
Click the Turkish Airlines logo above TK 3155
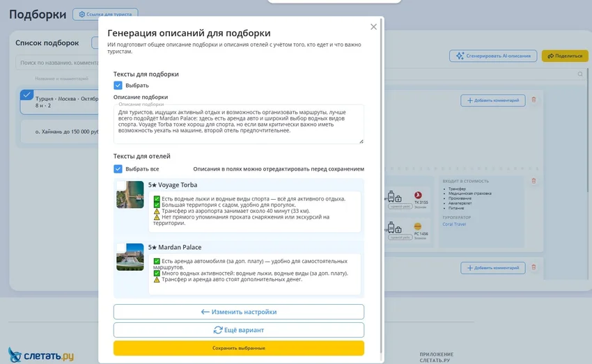(x=418, y=195)
